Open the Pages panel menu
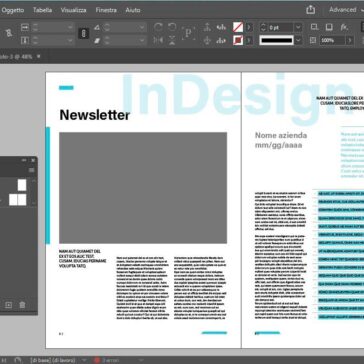Viewport: 364px width, 364px height. tap(32, 170)
